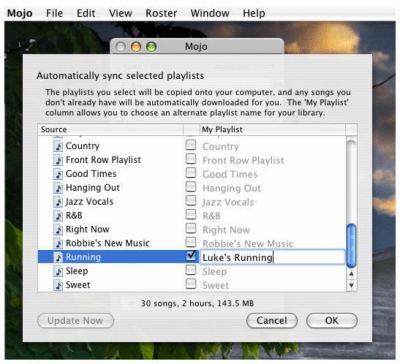The height and width of the screenshot is (364, 400).
Task: Click the scrollbar down arrow
Action: [x=351, y=286]
